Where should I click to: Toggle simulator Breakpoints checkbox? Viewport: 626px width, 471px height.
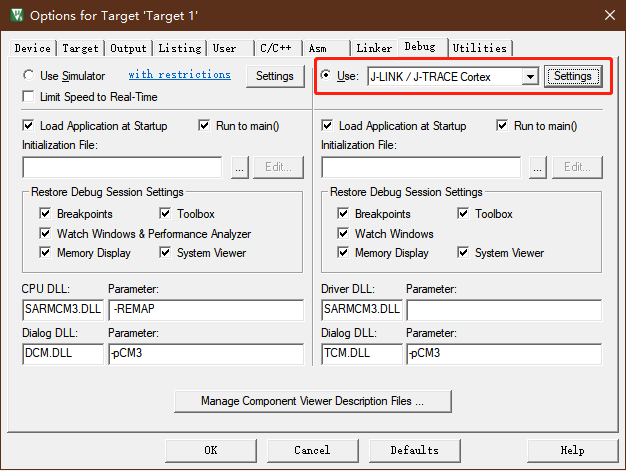[45, 214]
